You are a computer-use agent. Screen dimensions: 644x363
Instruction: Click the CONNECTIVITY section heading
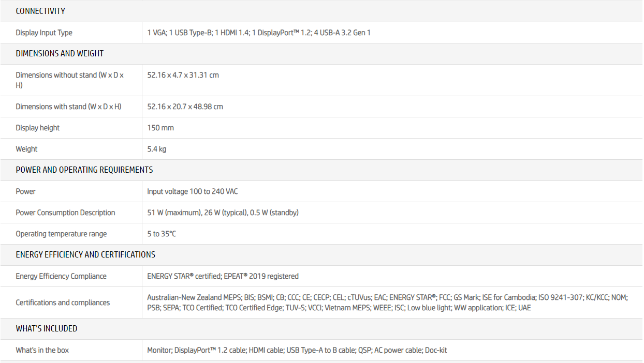[40, 11]
